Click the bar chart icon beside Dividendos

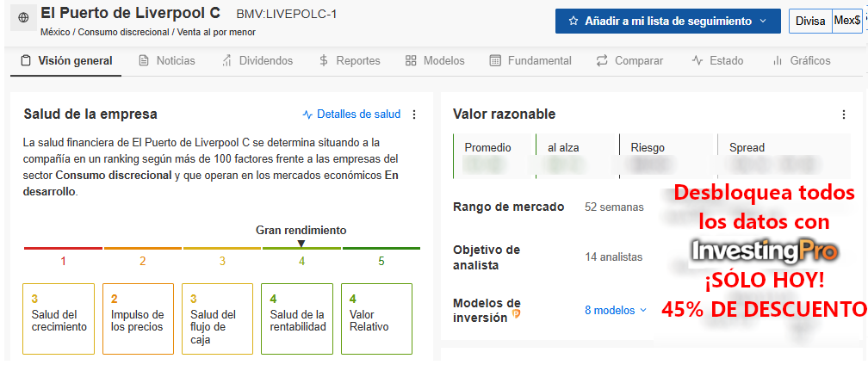pyautogui.click(x=226, y=61)
